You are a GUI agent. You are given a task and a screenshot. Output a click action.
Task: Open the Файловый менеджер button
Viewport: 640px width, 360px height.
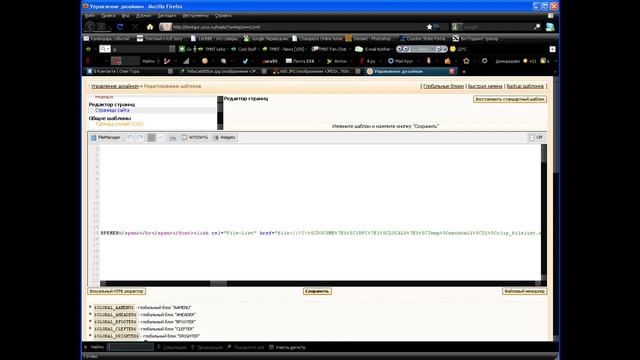(x=524, y=291)
